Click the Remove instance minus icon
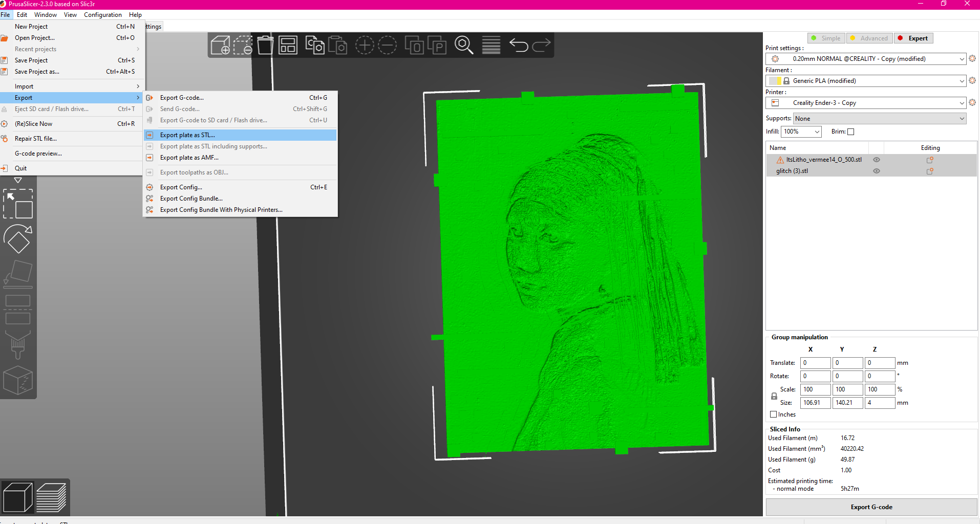The height and width of the screenshot is (524, 980). point(388,45)
